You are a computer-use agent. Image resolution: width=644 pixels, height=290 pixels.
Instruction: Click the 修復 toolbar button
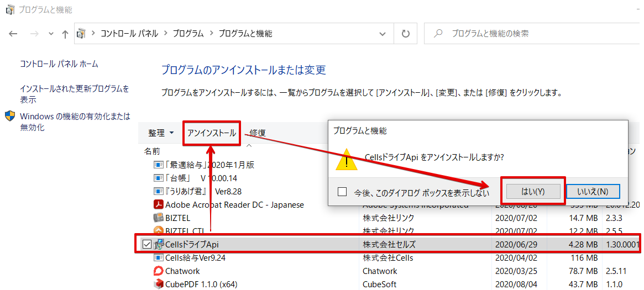[258, 133]
